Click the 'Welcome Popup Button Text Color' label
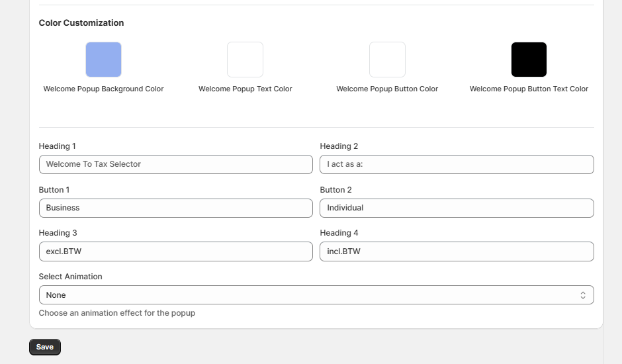 [x=529, y=89]
